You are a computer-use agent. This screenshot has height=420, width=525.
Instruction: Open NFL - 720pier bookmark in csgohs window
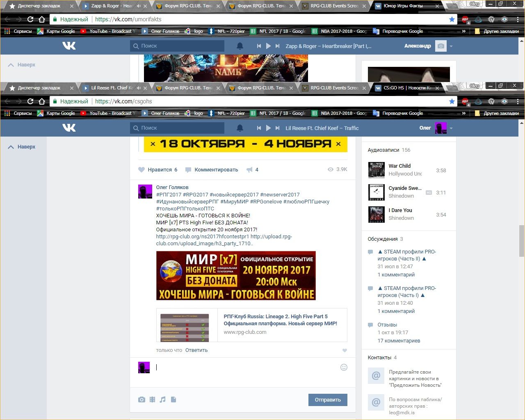click(x=227, y=113)
